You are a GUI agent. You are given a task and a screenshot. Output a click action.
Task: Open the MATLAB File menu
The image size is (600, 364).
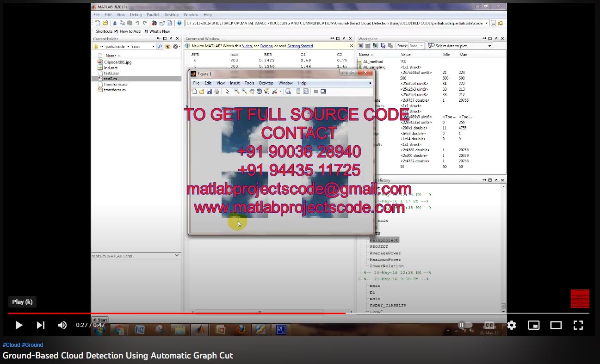click(x=97, y=15)
